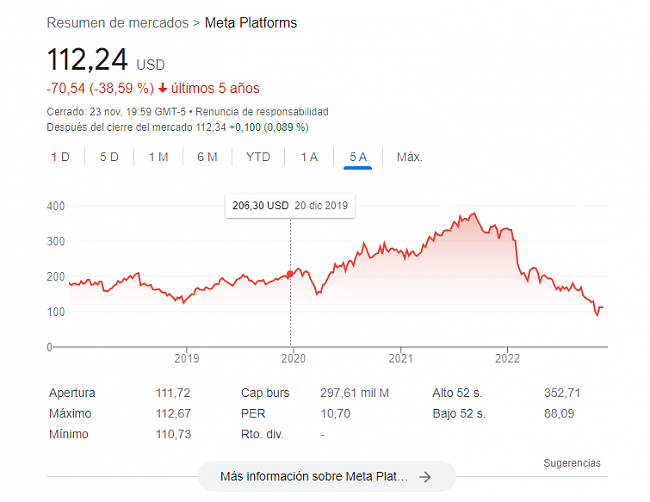
Task: Click the red data point on chart
Action: click(290, 274)
